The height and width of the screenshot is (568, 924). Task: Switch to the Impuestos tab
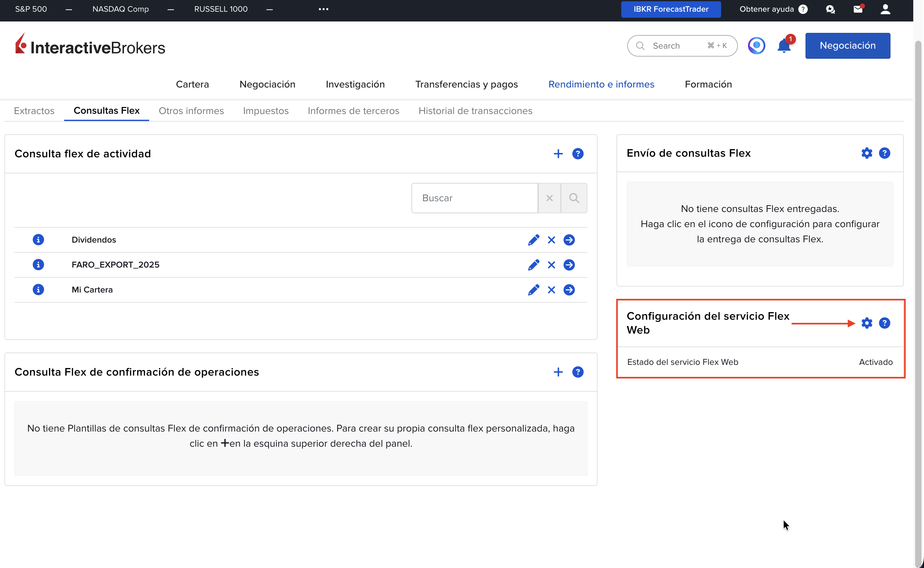266,111
